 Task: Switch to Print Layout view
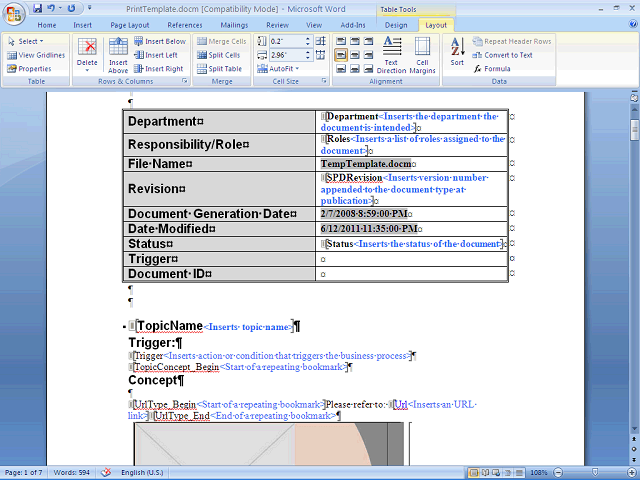click(x=473, y=473)
